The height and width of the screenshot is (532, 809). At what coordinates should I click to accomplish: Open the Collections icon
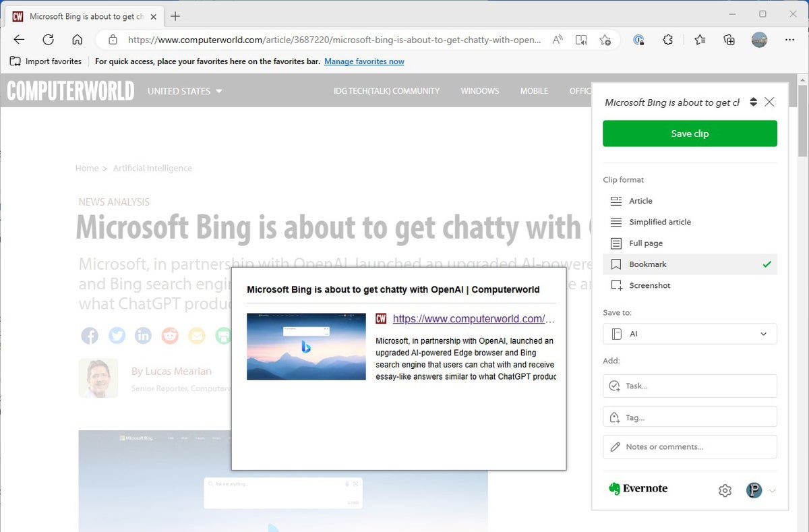(729, 40)
